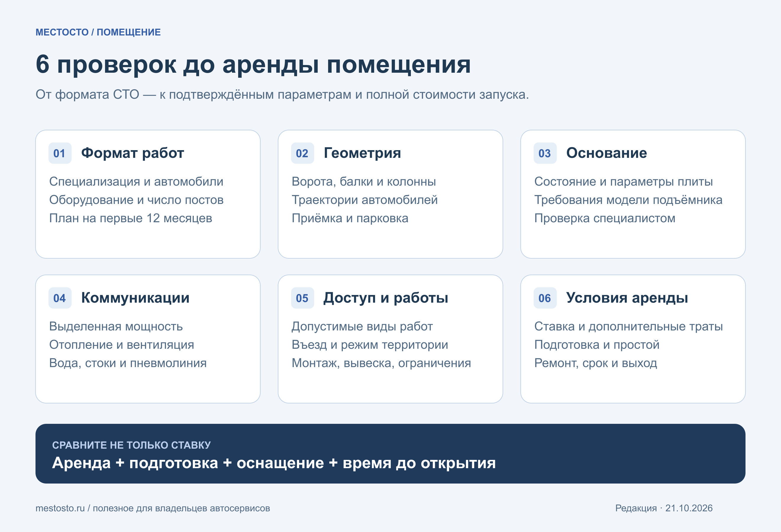The width and height of the screenshot is (781, 532).
Task: Select 'Траектории автомобилей' line
Action: point(365,200)
